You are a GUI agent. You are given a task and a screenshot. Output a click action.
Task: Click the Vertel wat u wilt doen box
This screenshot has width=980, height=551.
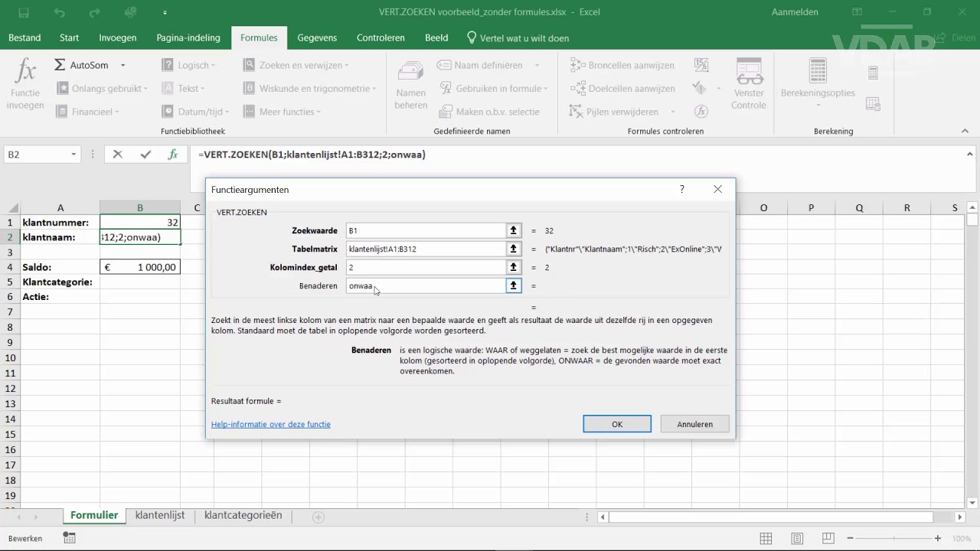click(x=518, y=38)
